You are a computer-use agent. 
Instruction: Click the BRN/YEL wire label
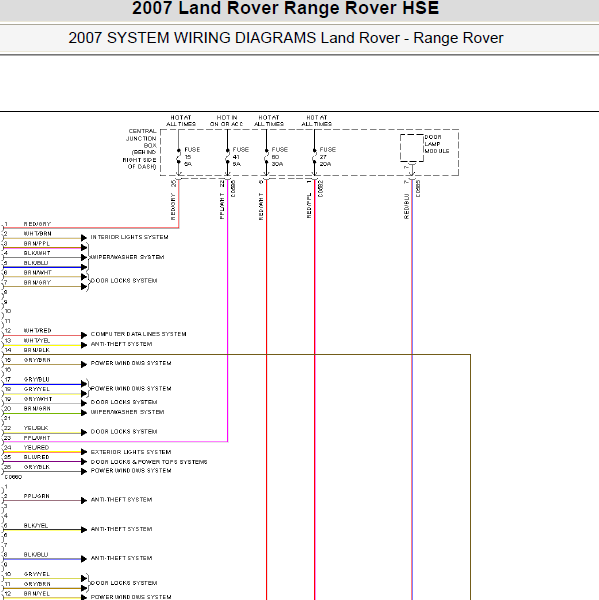37,593
